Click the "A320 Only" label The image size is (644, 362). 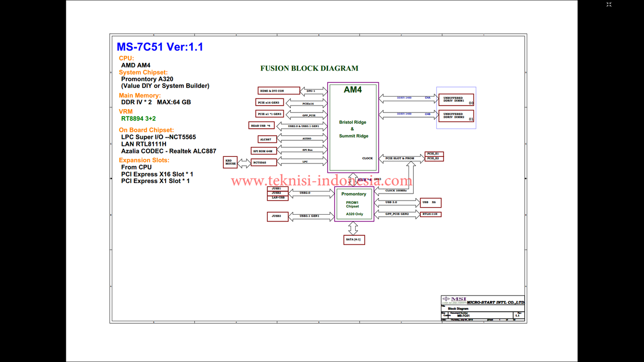pos(354,214)
